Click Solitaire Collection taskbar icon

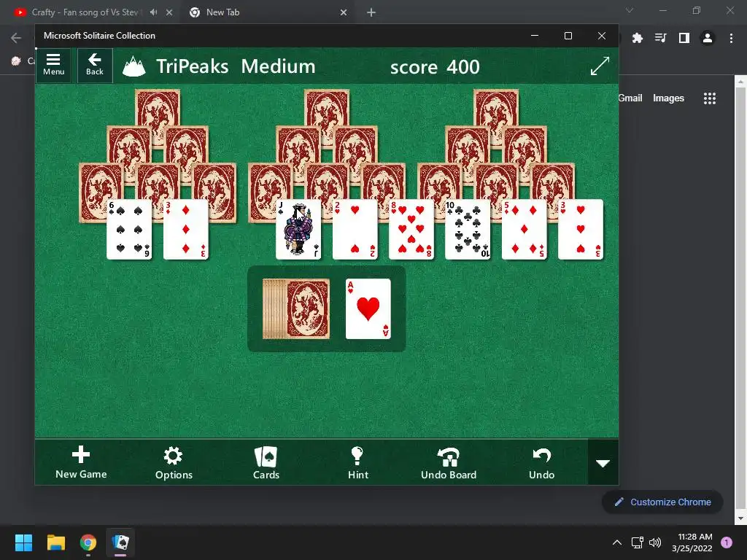coord(120,542)
